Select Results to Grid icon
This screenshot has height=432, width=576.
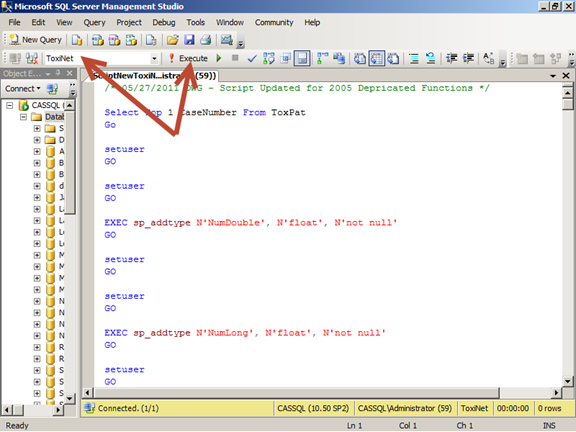coord(377,58)
